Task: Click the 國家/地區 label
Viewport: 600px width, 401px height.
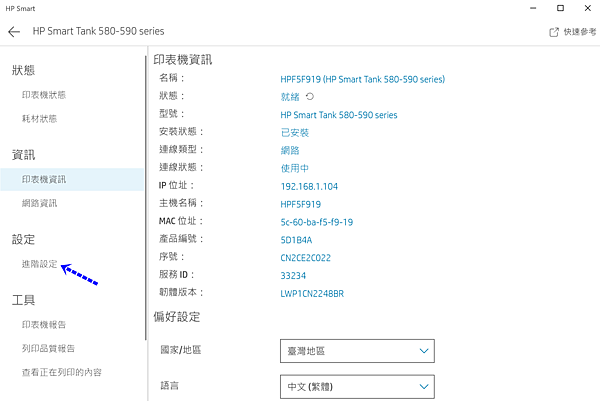Action: [x=181, y=350]
